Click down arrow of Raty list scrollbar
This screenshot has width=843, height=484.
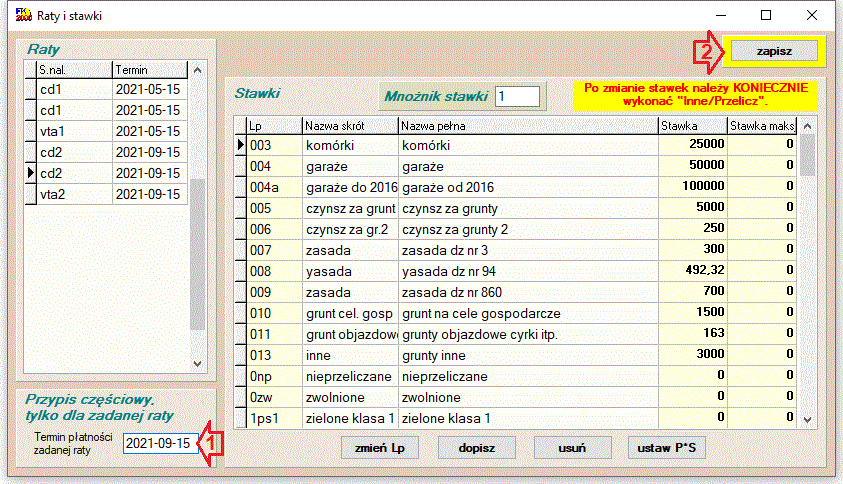click(x=197, y=364)
